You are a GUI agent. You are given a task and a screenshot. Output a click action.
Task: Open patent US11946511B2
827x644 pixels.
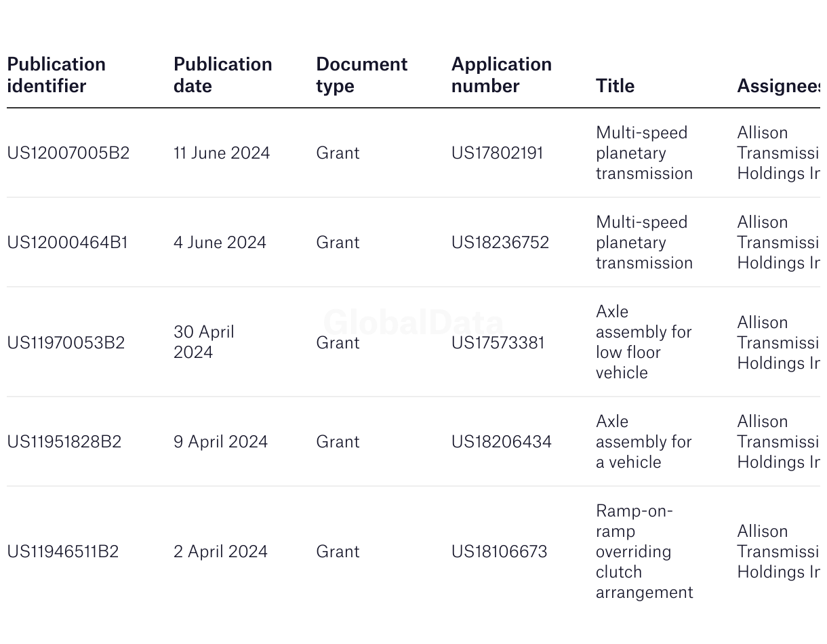(62, 552)
